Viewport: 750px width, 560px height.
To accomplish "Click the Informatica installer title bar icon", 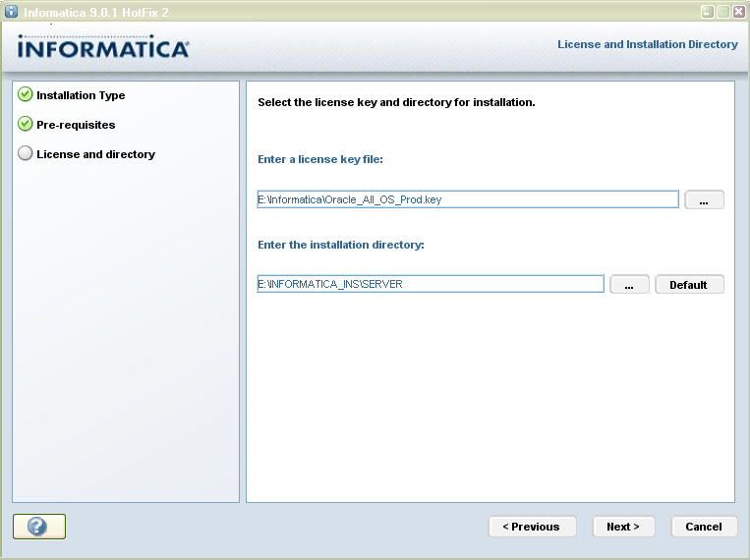I will pos(11,11).
